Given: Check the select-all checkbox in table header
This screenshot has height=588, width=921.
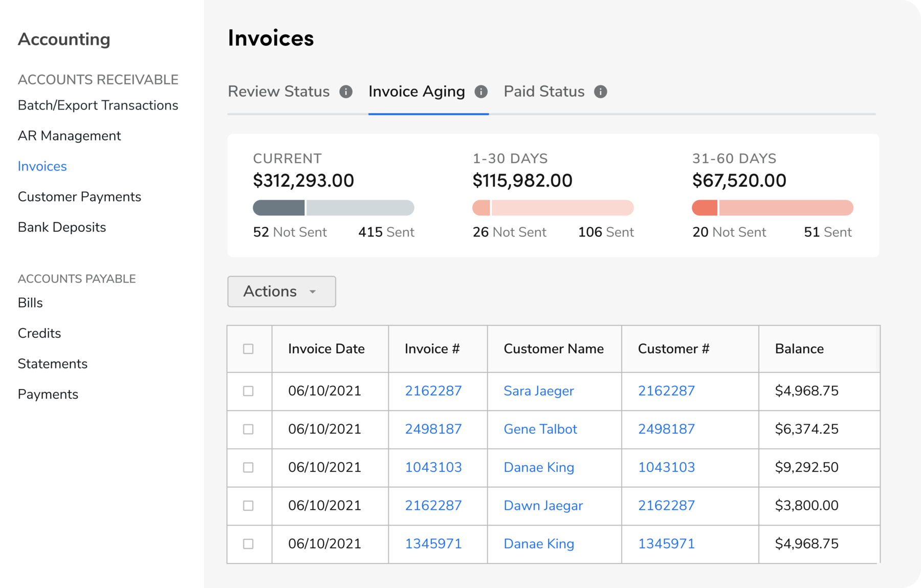Looking at the screenshot, I should point(249,349).
